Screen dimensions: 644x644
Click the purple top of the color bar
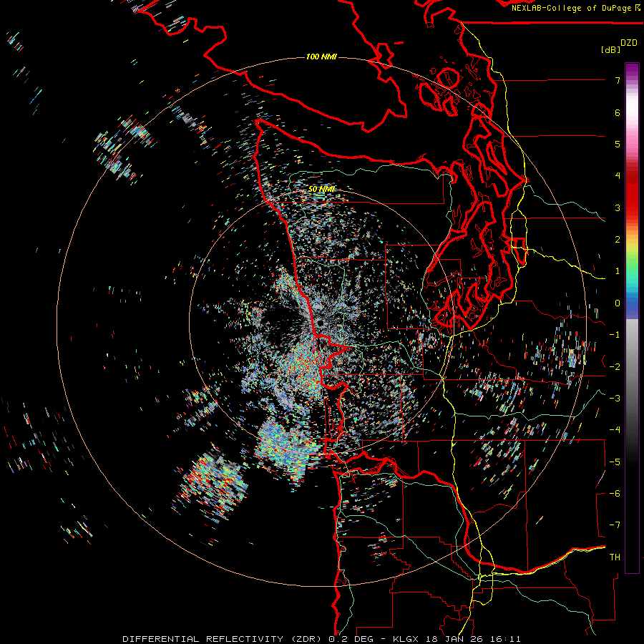(x=632, y=70)
